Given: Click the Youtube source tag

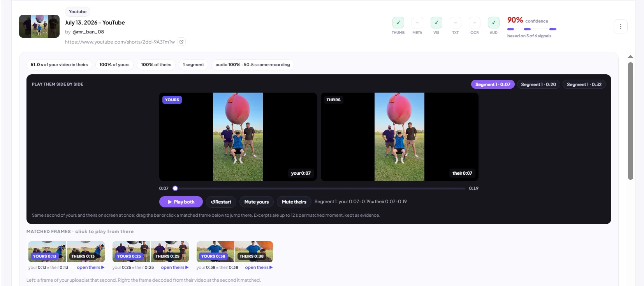Looking at the screenshot, I should click(77, 12).
